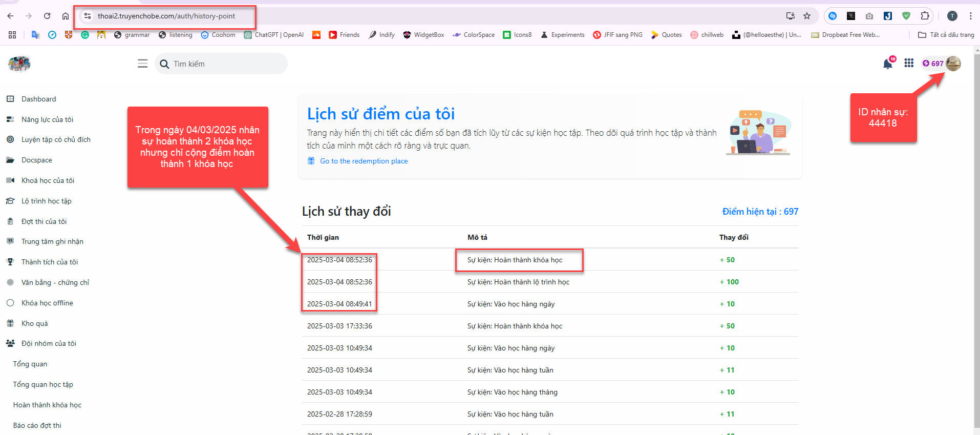Click 'Sự kiện: Hoàn thành lộ trình học' cell
Screen dimensions: 980x435
[x=518, y=282]
